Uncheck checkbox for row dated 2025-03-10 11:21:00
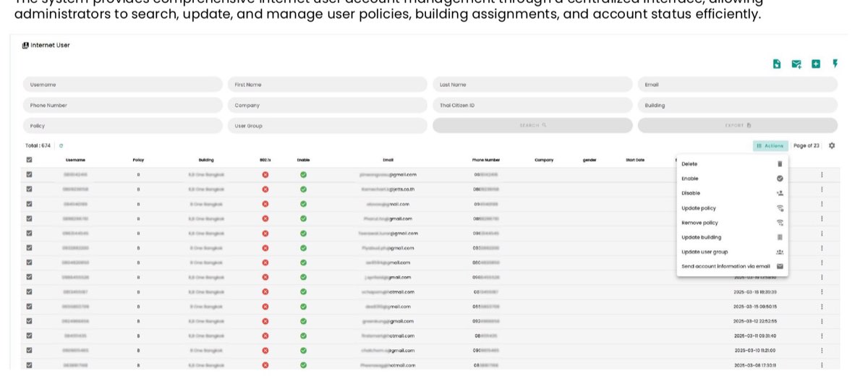Image resolution: width=868 pixels, height=376 pixels. (x=29, y=350)
